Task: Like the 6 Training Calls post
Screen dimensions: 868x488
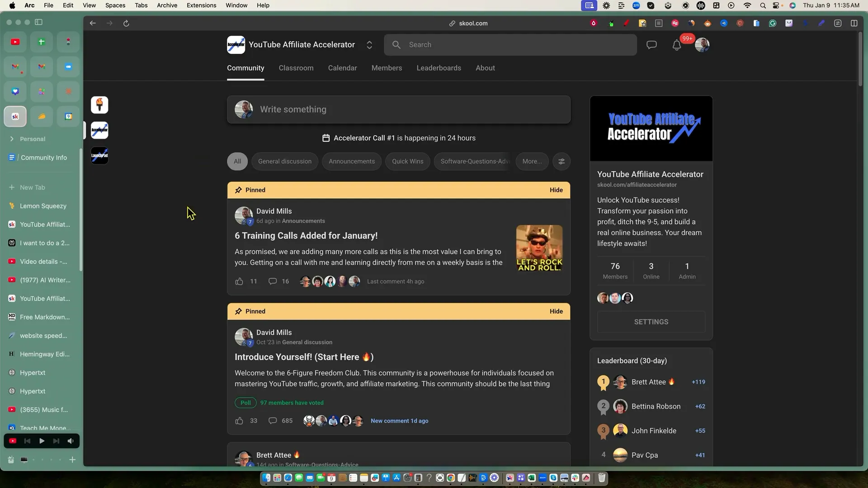Action: [x=239, y=282]
